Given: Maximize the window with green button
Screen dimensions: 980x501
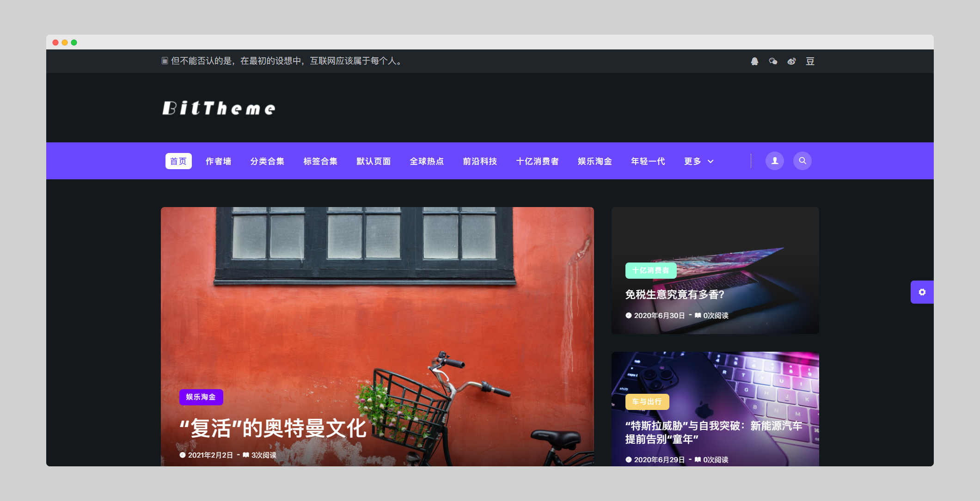Looking at the screenshot, I should point(74,43).
